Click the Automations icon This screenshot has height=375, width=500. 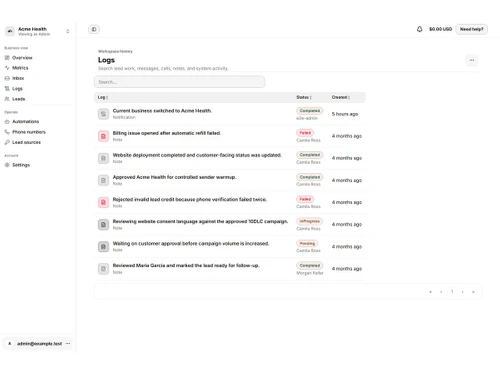pyautogui.click(x=7, y=121)
